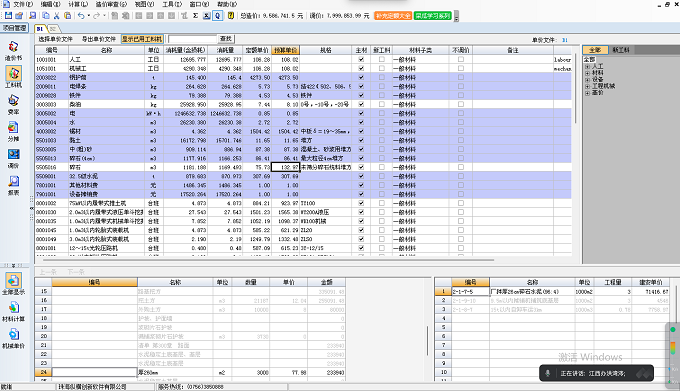Click the 查找 search button
The height and width of the screenshot is (391, 680).
(226, 39)
